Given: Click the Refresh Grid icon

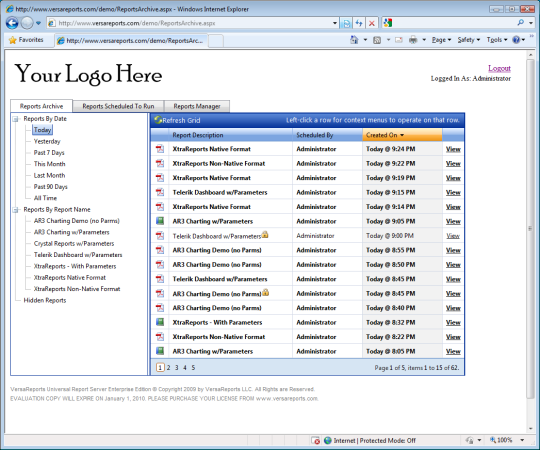Looking at the screenshot, I should coord(158,120).
